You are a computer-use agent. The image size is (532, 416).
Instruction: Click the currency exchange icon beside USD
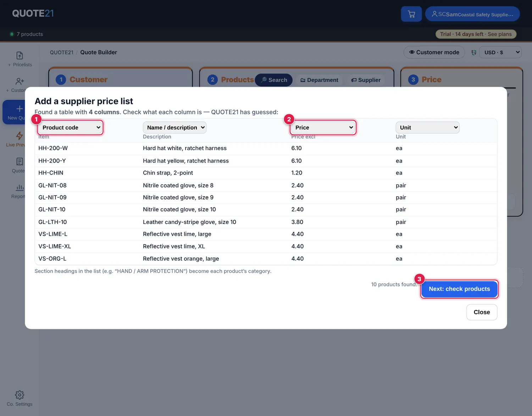(x=473, y=53)
